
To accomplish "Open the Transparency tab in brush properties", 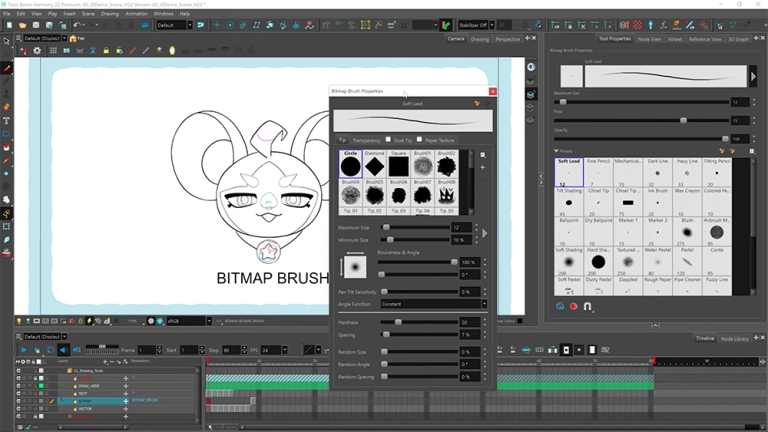I will pyautogui.click(x=365, y=140).
